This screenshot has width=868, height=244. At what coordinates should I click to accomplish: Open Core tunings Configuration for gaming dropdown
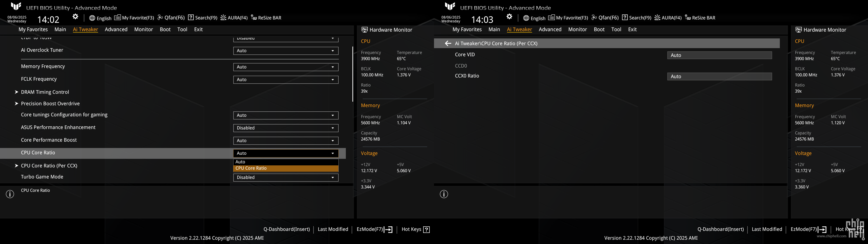(286, 115)
